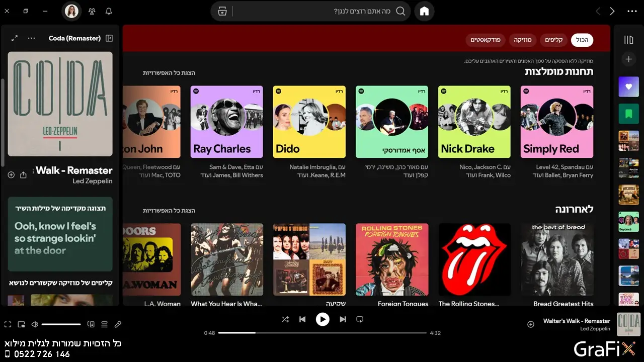Screen dimensions: 644x362
Task: Select the קליפים filter chip
Action: point(554,40)
